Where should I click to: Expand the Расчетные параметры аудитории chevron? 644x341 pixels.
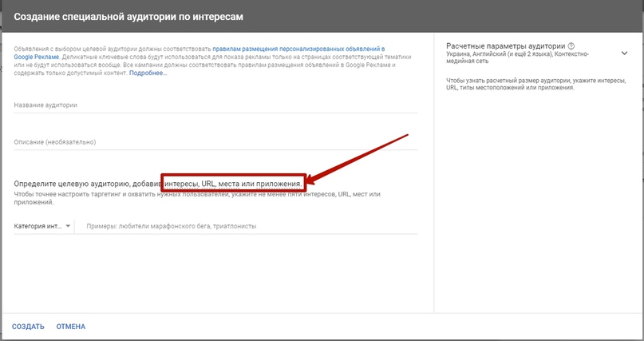624,54
